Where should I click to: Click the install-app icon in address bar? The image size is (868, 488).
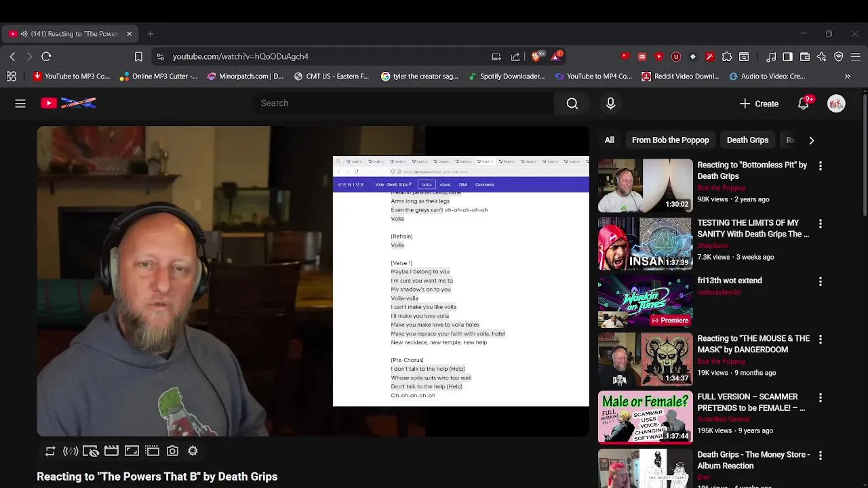click(x=496, y=56)
